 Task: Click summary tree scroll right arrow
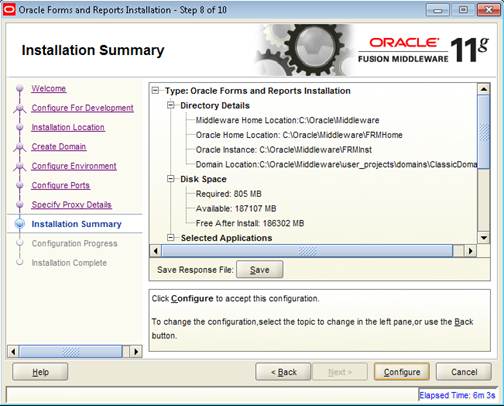tap(470, 251)
